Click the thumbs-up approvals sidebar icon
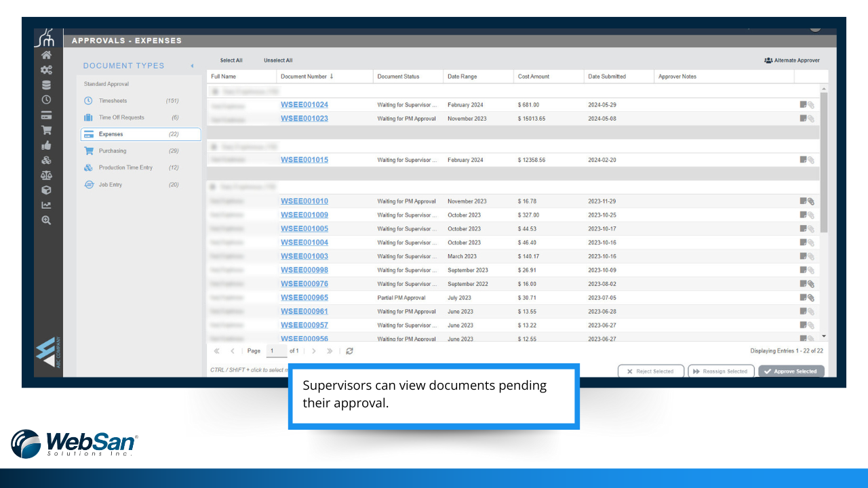 tap(46, 145)
